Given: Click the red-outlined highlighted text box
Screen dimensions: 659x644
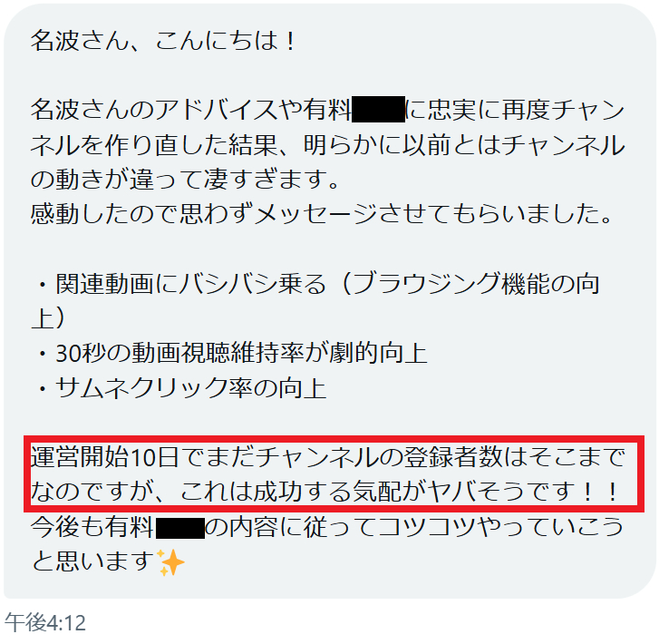Looking at the screenshot, I should pos(334,474).
